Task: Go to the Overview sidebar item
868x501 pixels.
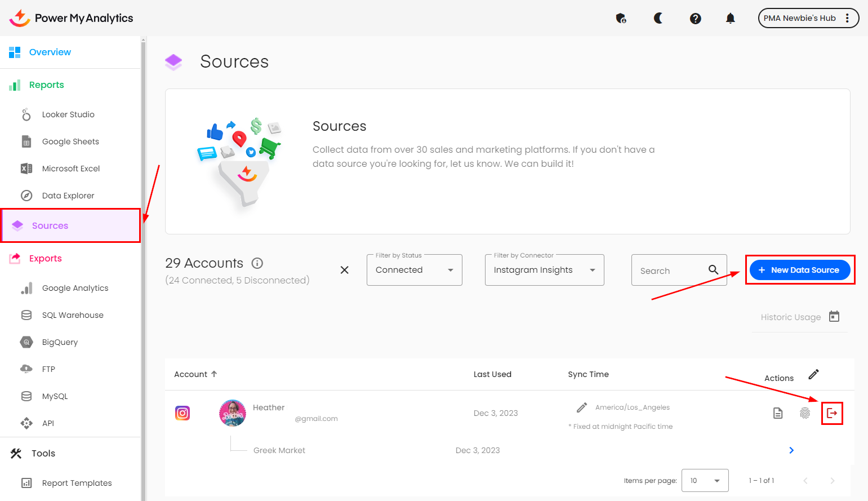Action: coord(50,52)
